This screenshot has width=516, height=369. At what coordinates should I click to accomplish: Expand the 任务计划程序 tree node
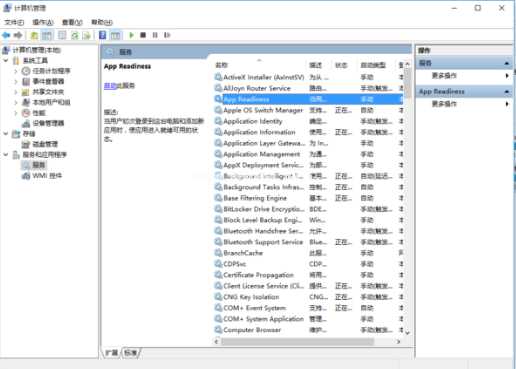(x=16, y=71)
